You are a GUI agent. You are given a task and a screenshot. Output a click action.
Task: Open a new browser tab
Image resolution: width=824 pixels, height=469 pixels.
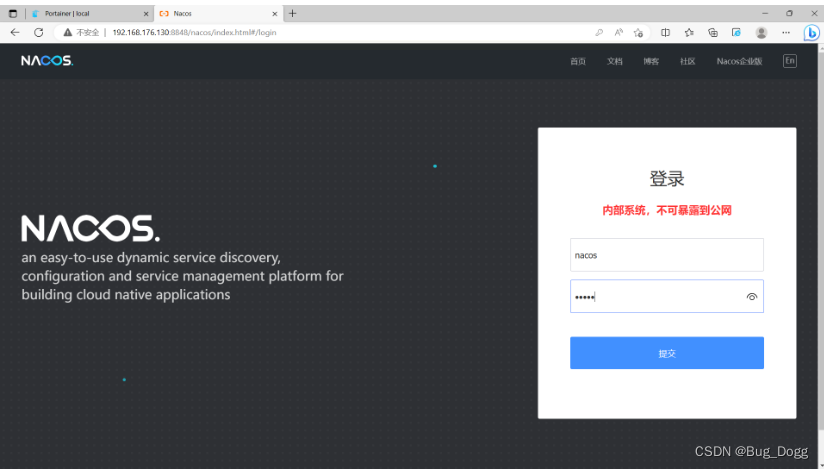293,14
